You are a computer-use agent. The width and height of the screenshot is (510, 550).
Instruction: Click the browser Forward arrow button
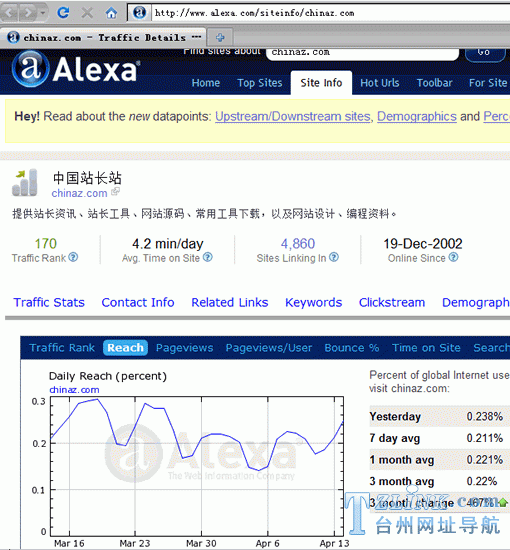pyautogui.click(x=28, y=13)
